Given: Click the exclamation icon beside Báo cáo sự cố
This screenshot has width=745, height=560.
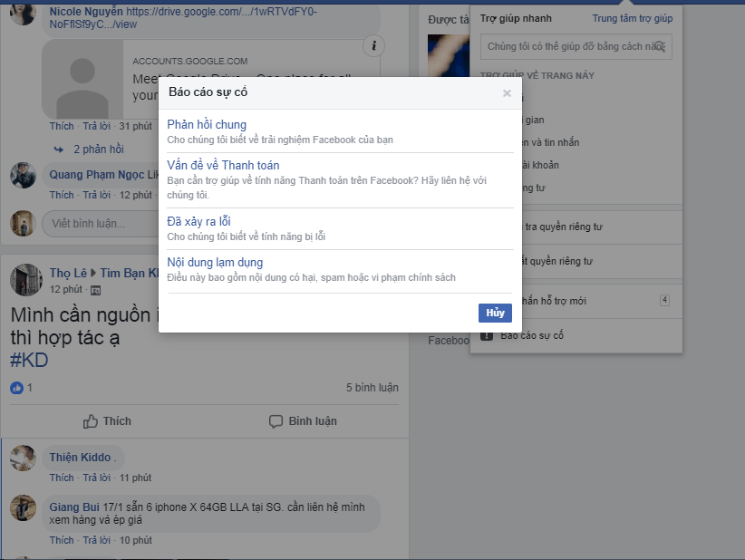Looking at the screenshot, I should click(486, 335).
